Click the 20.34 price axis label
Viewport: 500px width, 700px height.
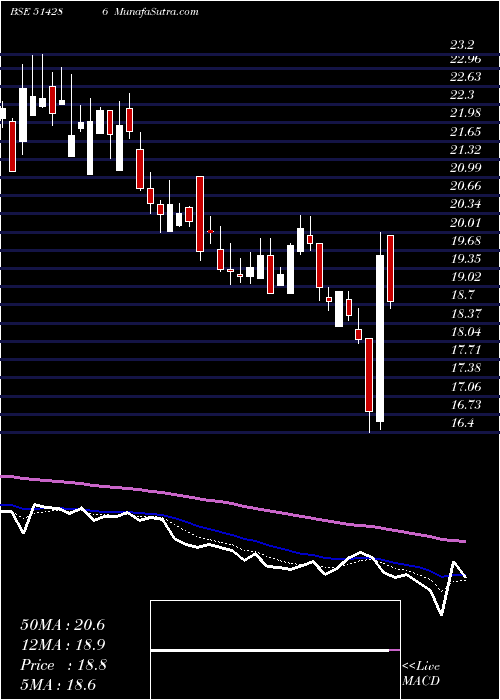(x=465, y=204)
